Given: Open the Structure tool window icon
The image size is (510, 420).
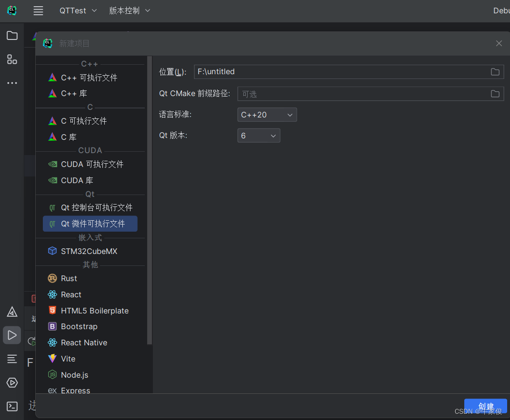Looking at the screenshot, I should 12,59.
